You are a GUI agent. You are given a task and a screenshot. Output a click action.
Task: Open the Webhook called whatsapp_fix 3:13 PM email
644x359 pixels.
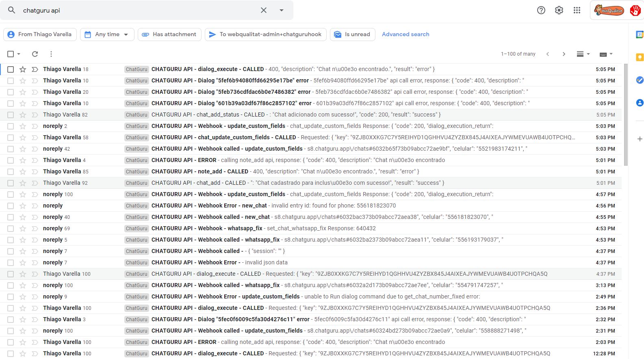click(311, 285)
